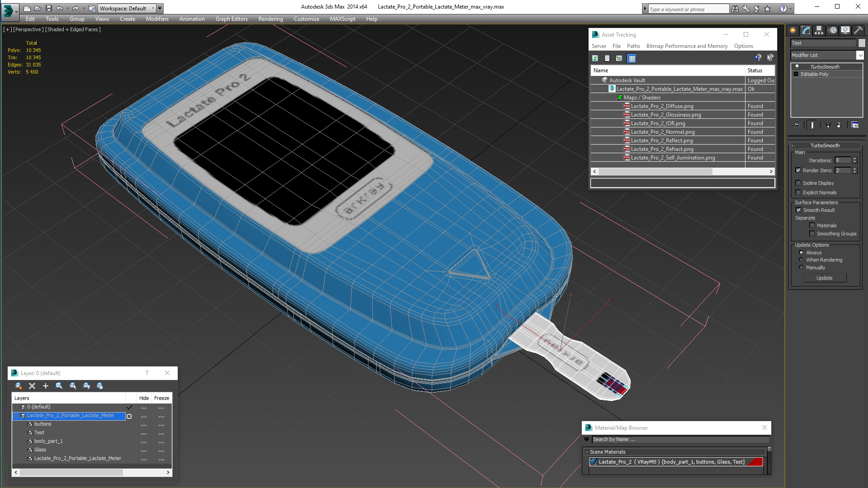Viewport: 868px width, 488px height.
Task: Click the tree view icon in Asset Tracking
Action: click(619, 58)
